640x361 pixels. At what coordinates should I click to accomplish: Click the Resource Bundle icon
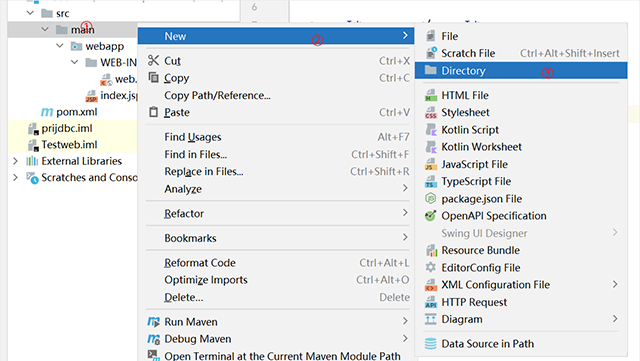click(x=431, y=250)
